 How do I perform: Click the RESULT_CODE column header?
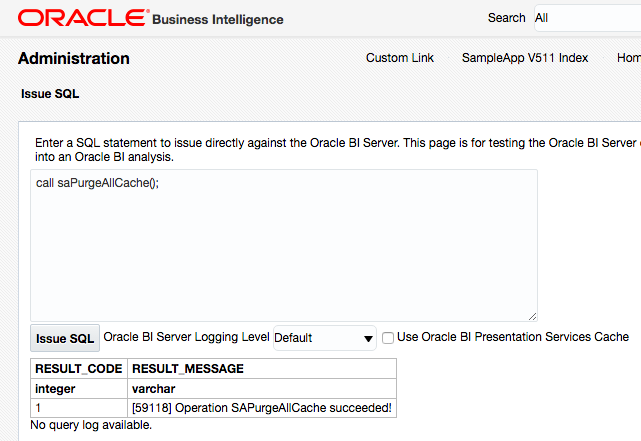tap(78, 369)
